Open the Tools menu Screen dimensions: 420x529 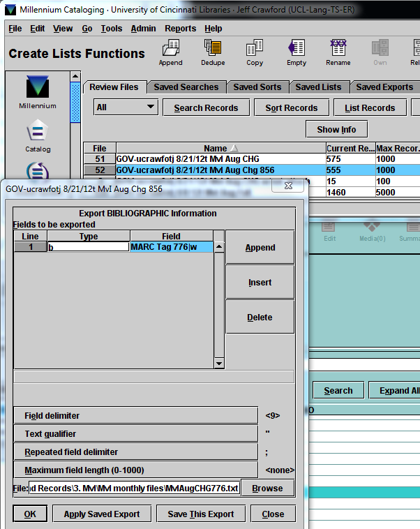[x=111, y=29]
